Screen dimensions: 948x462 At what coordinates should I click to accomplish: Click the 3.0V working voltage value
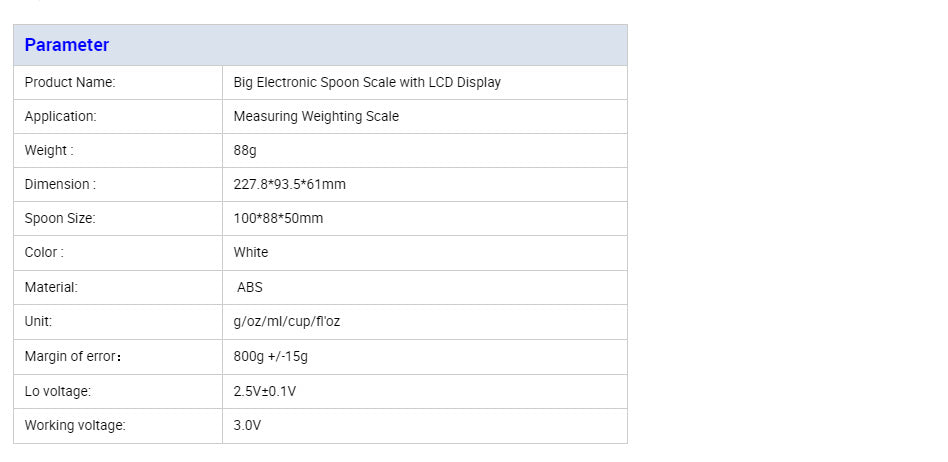tap(247, 425)
